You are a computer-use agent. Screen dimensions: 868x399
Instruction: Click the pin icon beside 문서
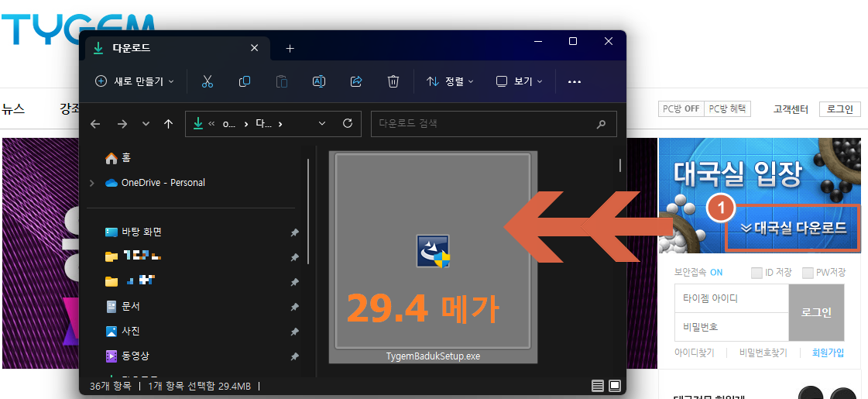[x=294, y=307]
